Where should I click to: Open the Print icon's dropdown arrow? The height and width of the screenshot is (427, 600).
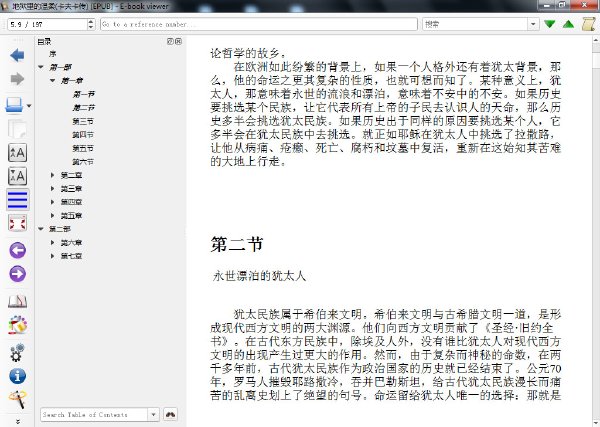(x=29, y=106)
